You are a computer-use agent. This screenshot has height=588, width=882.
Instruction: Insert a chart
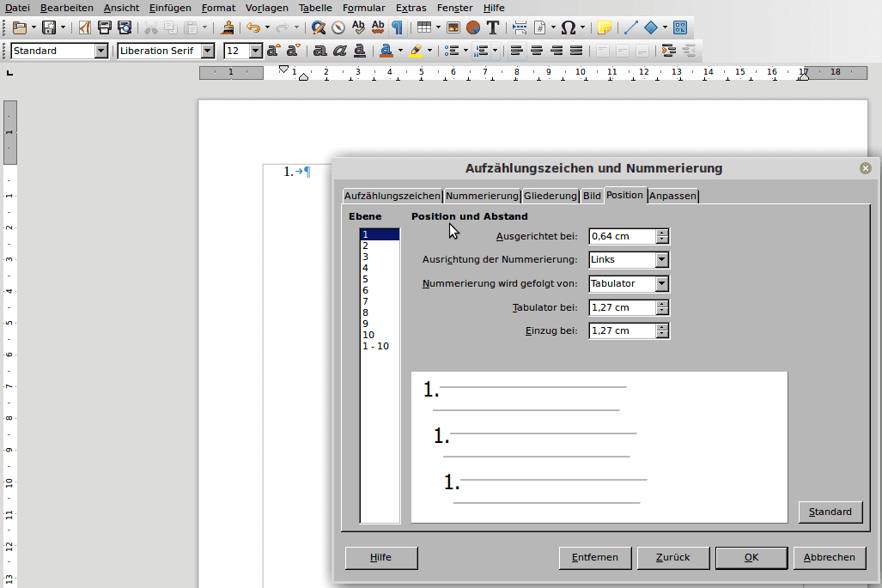coord(473,27)
